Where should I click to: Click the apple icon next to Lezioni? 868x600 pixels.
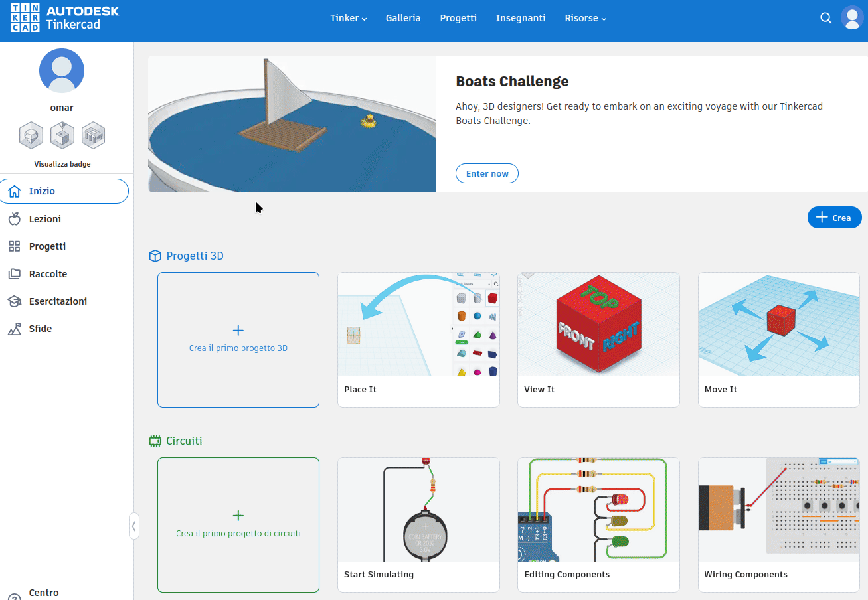click(x=15, y=219)
